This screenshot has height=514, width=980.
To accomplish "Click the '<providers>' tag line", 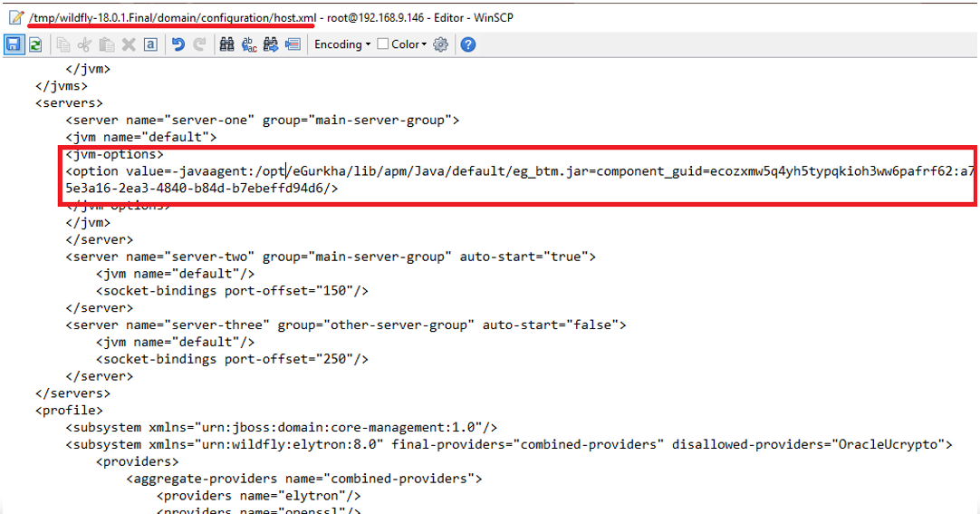I will [137, 461].
